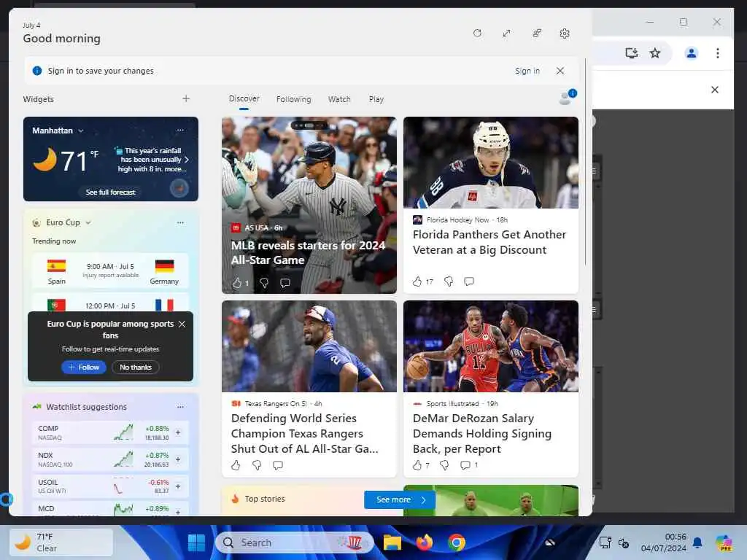Close Euro Cup follow popup
The image size is (747, 560).
(182, 324)
